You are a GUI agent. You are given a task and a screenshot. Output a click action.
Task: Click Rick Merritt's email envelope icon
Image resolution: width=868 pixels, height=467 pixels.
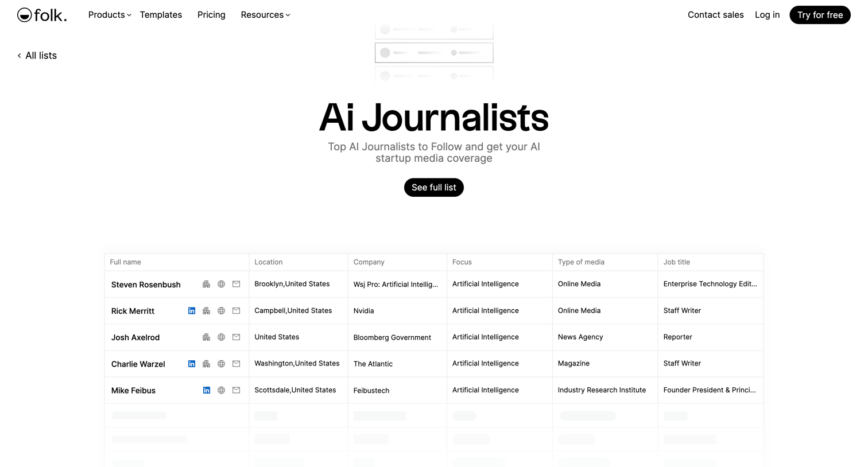pyautogui.click(x=236, y=310)
